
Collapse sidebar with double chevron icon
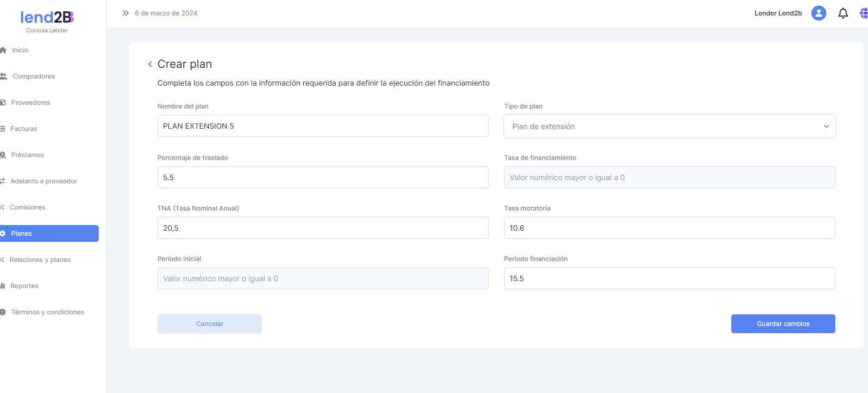coord(125,13)
